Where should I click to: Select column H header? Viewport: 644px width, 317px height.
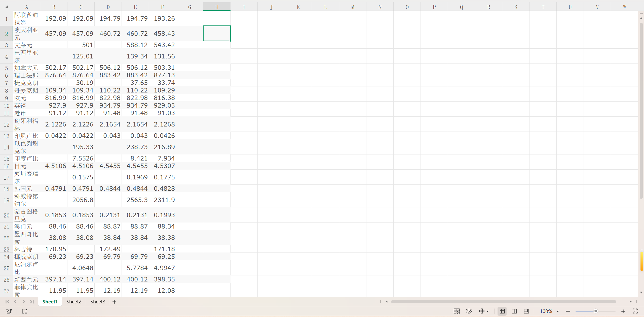point(217,7)
